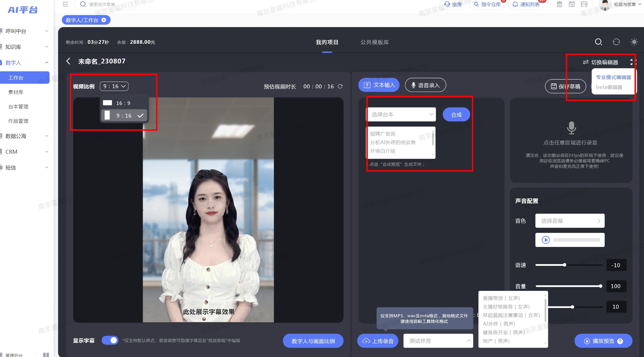
Task: Open the monitor activity icon in header
Action: (571, 4)
